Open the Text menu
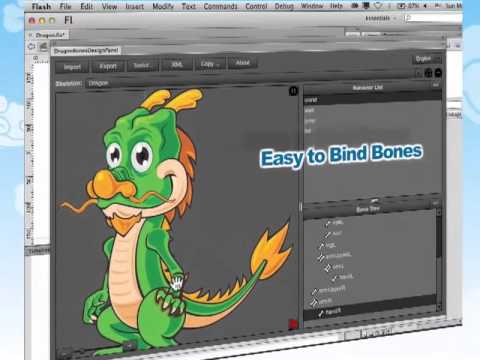 click(188, 6)
